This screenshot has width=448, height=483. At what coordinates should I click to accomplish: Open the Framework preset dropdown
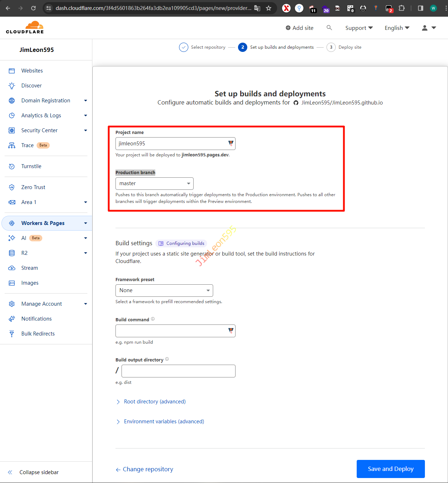pyautogui.click(x=164, y=290)
